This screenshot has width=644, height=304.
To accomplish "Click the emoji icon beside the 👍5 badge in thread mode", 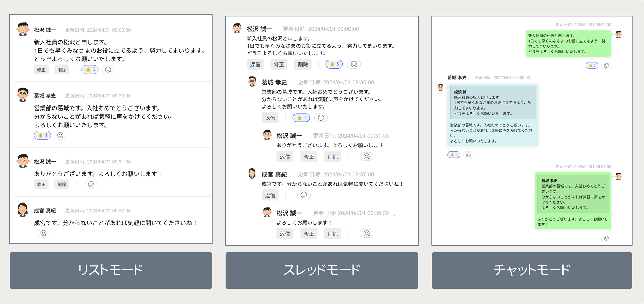I will tap(354, 64).
